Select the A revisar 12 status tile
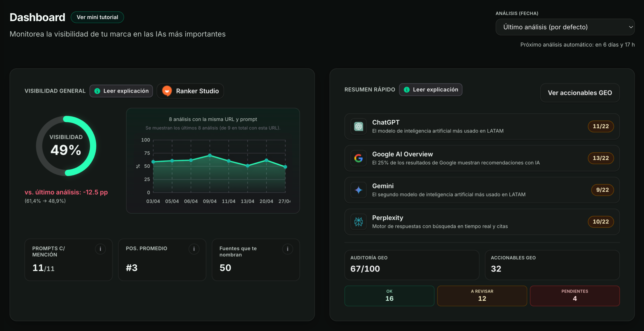644x331 pixels. [x=482, y=296]
